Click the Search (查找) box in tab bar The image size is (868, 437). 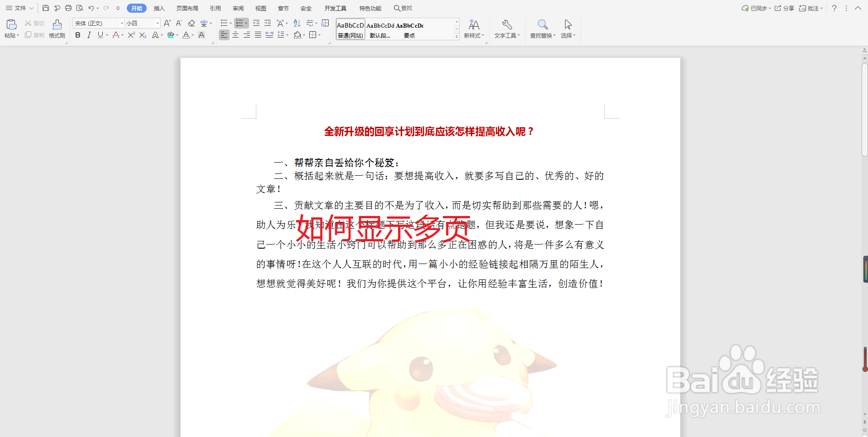(x=403, y=8)
